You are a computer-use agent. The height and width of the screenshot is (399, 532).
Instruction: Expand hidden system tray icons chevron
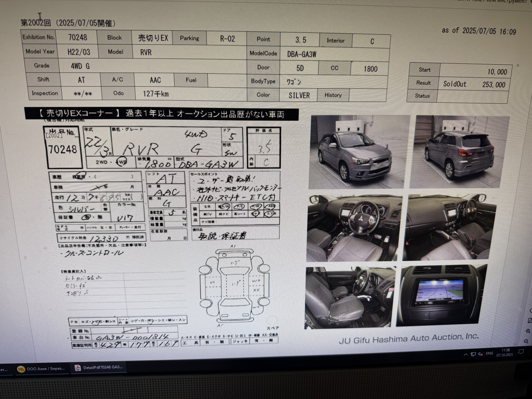pos(466,354)
